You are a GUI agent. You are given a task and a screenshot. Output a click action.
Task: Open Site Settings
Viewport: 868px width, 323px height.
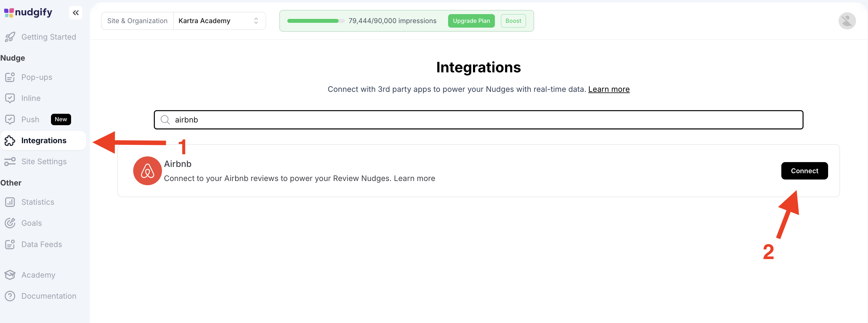(x=44, y=161)
